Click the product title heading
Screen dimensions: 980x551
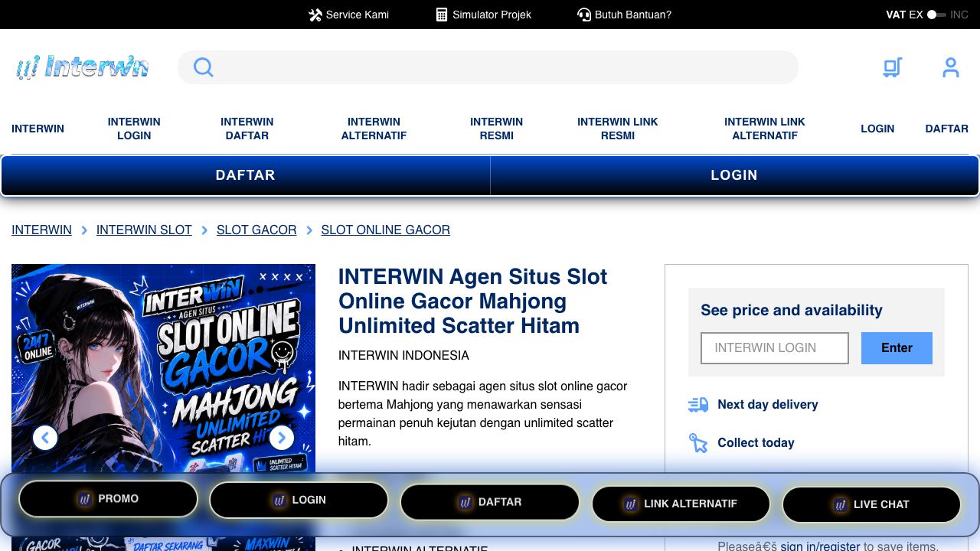[473, 301]
